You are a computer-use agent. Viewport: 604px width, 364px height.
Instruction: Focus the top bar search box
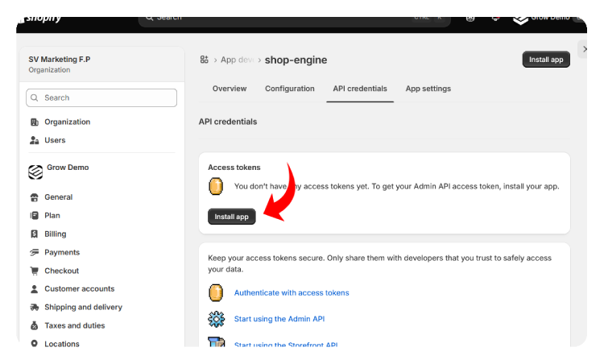[x=294, y=20]
